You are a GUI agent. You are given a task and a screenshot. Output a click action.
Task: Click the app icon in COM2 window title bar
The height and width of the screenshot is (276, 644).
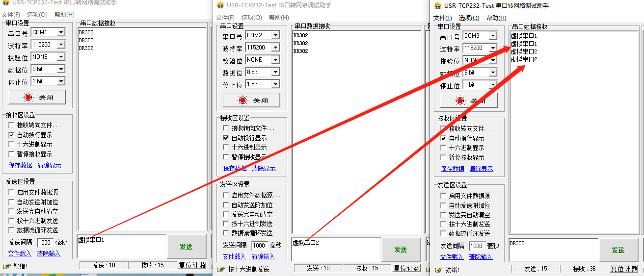[x=219, y=5]
